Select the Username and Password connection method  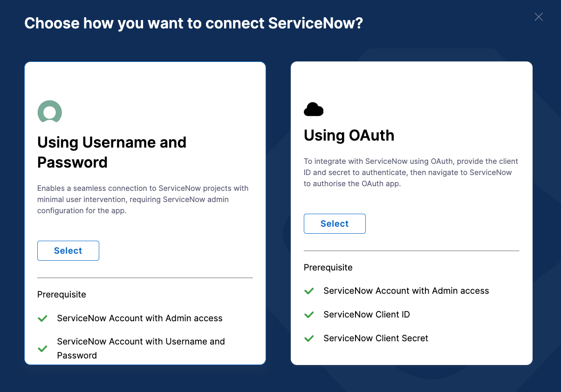(x=68, y=250)
